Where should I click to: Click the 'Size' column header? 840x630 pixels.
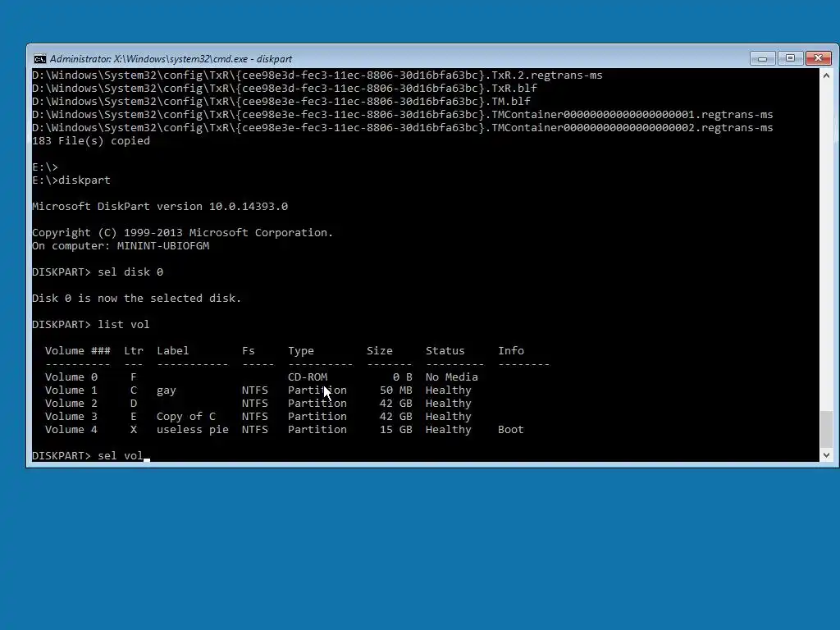(379, 350)
